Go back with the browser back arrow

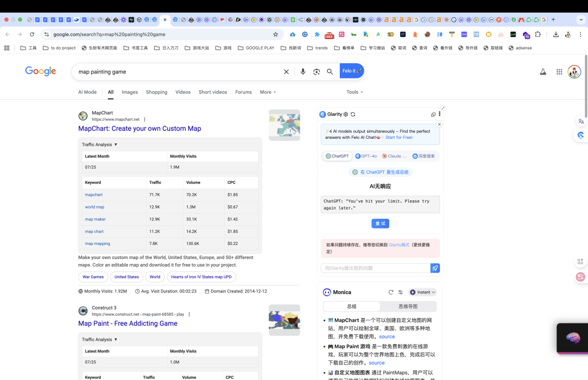click(x=8, y=34)
